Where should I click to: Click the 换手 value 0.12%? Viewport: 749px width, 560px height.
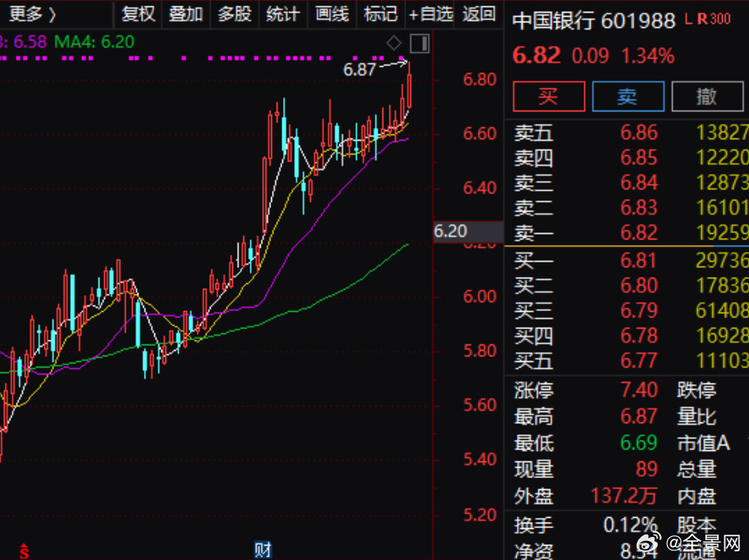point(631,525)
